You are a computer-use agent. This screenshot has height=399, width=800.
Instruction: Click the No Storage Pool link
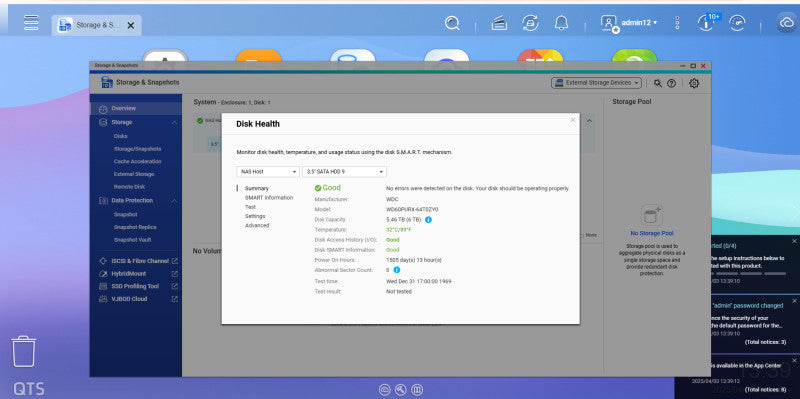tap(652, 233)
